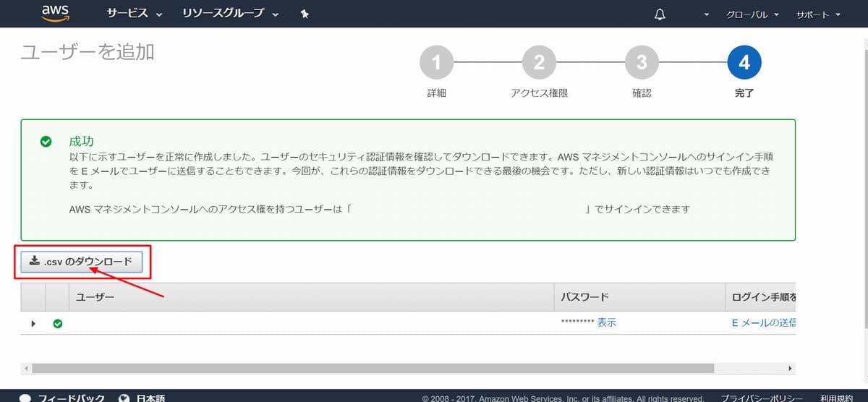
Task: Go to step 1 詳細 circle
Action: click(x=436, y=63)
